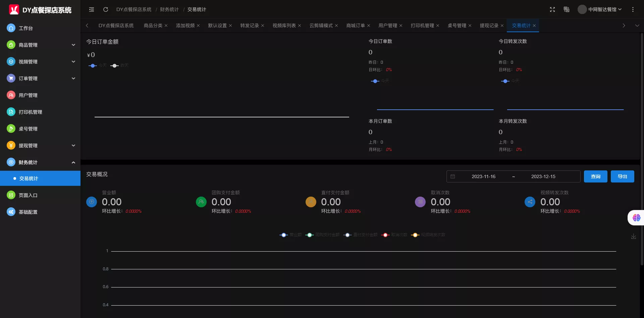Open the 中网智达餐馆 account dropdown
Viewport: 644px width, 318px height.
pos(600,9)
